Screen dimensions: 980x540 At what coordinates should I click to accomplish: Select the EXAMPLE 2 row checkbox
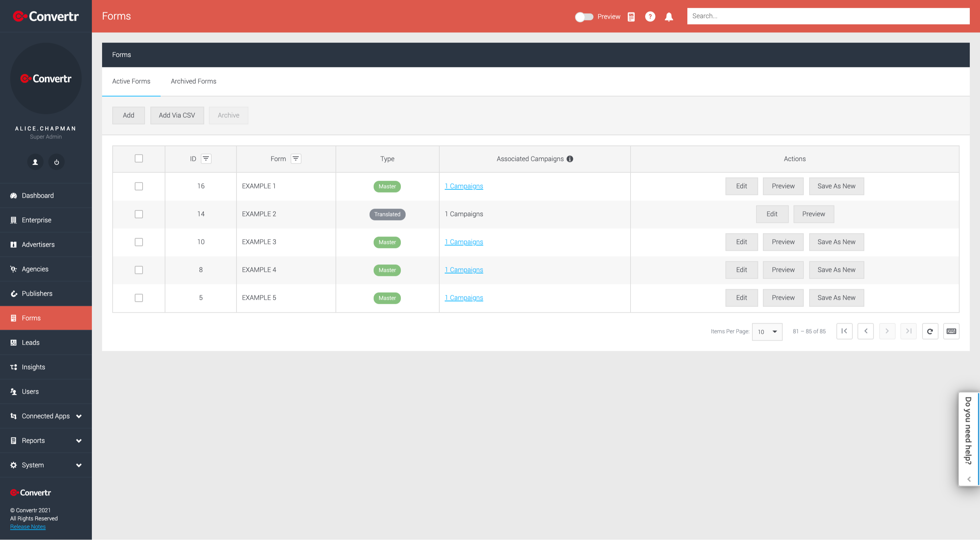tap(139, 214)
